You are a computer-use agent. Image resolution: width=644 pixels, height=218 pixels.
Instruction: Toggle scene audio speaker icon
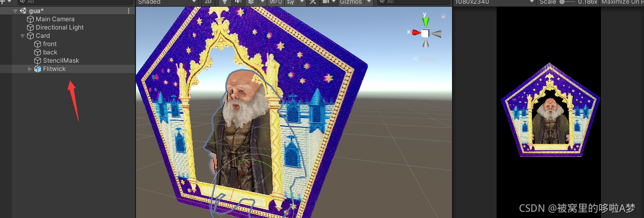(238, 2)
